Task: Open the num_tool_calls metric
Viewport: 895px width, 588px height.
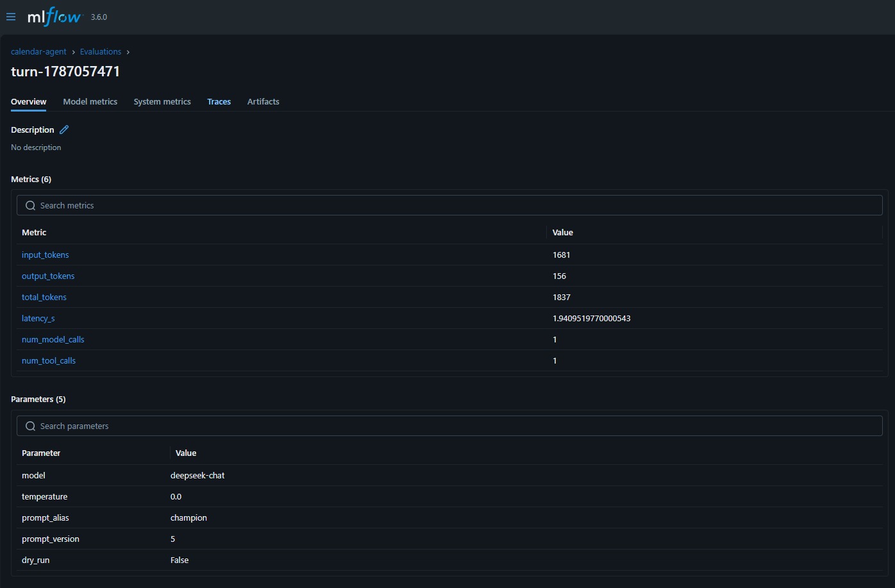Action: [49, 360]
